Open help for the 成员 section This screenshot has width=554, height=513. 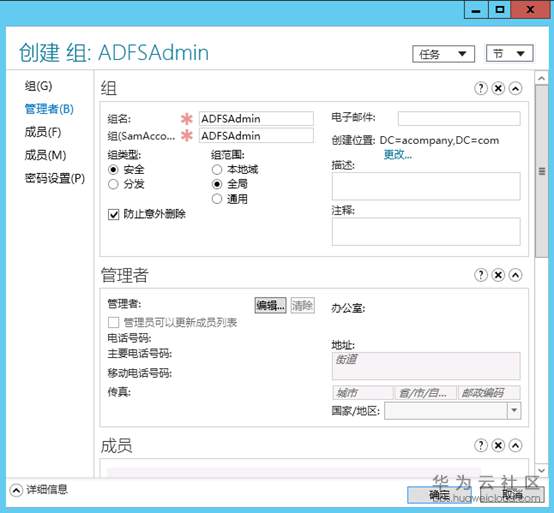pyautogui.click(x=481, y=446)
